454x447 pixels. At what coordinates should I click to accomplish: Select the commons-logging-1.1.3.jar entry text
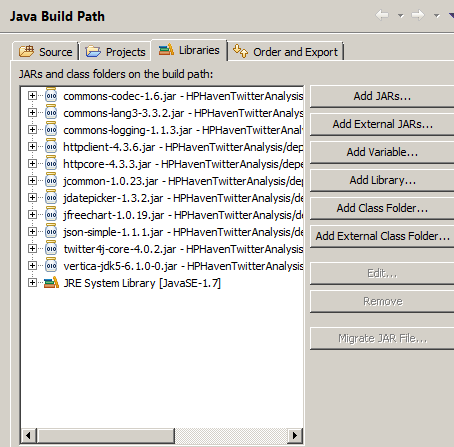tap(183, 130)
